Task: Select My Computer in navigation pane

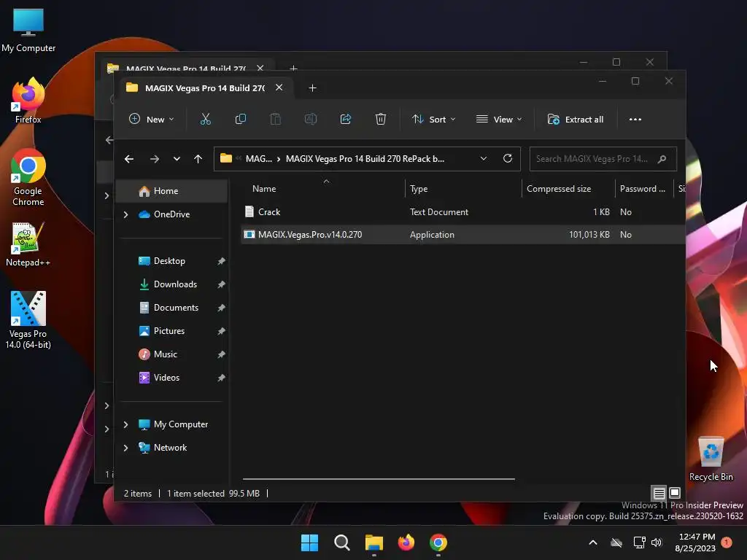Action: click(x=172, y=424)
